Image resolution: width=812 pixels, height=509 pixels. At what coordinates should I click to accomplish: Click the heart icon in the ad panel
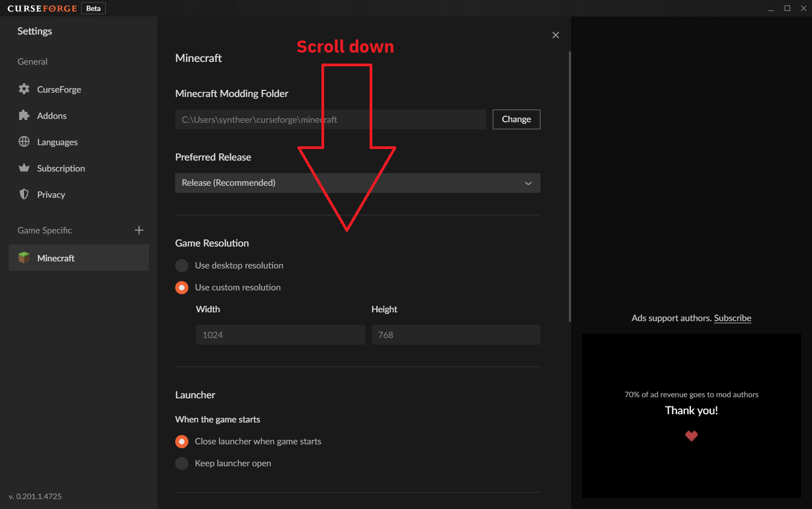691,436
